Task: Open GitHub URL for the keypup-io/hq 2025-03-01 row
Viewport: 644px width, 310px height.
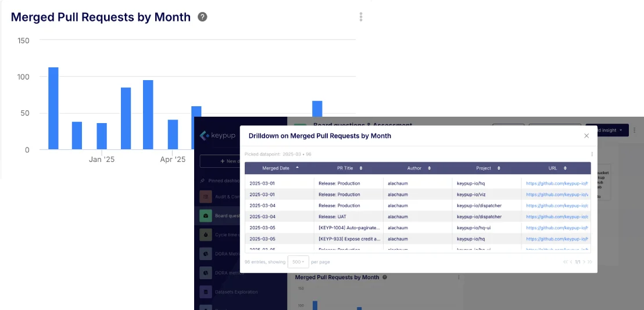Action: pos(557,183)
